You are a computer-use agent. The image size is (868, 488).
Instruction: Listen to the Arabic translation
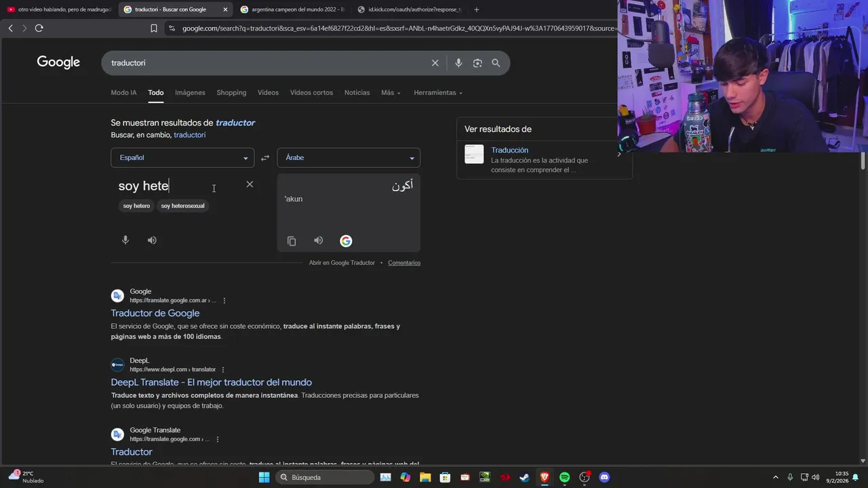[318, 241]
